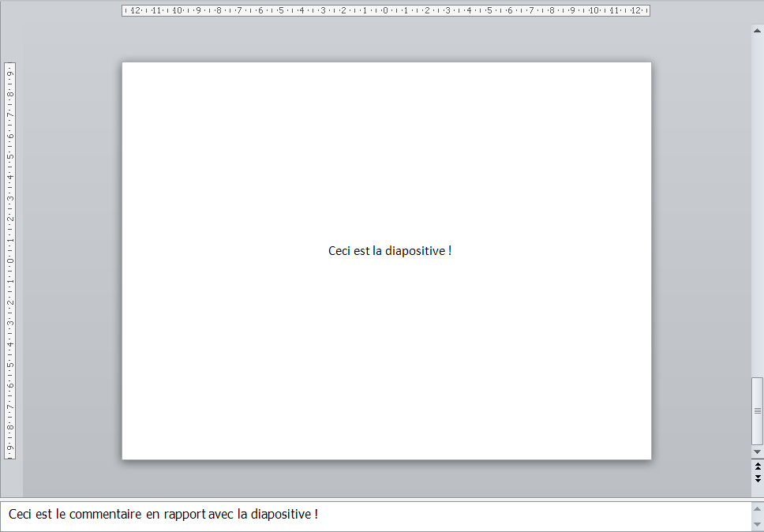Click the zero mark on vertical ruler
Image resolution: width=764 pixels, height=532 pixels.
[x=10, y=260]
